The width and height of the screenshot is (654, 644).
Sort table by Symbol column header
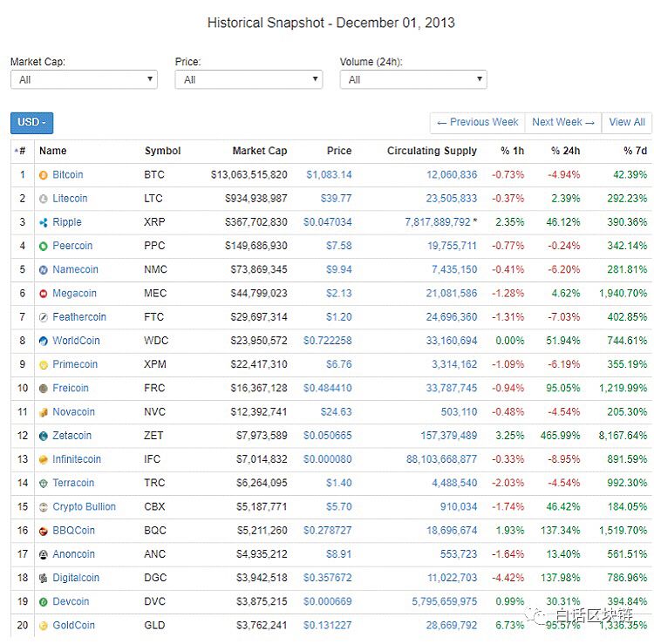(163, 151)
